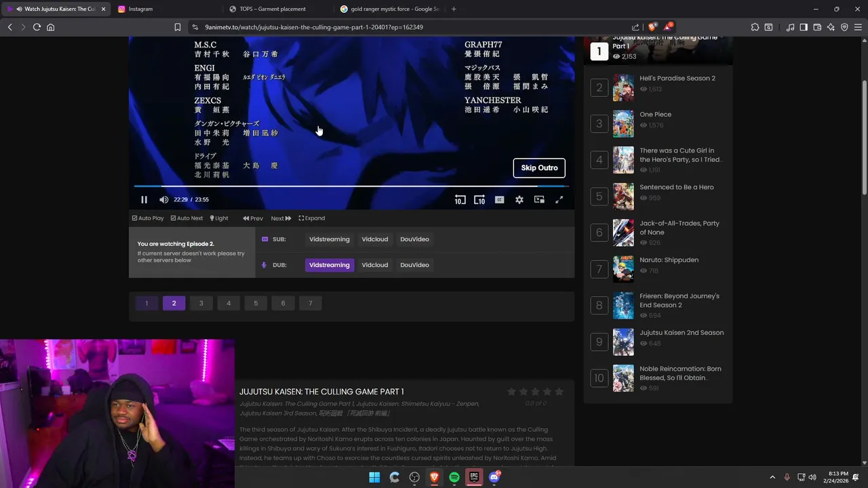Viewport: 868px width, 488px height.
Task: Expand the video player area
Action: [312, 218]
